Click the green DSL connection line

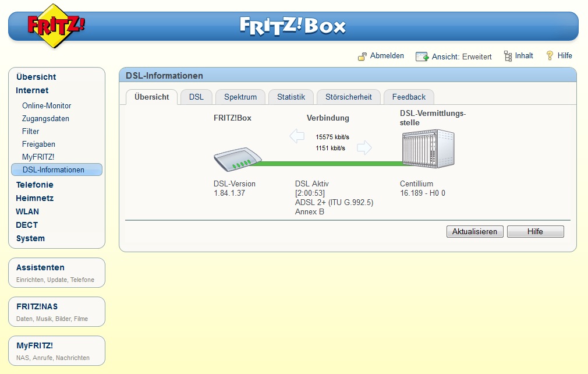330,164
